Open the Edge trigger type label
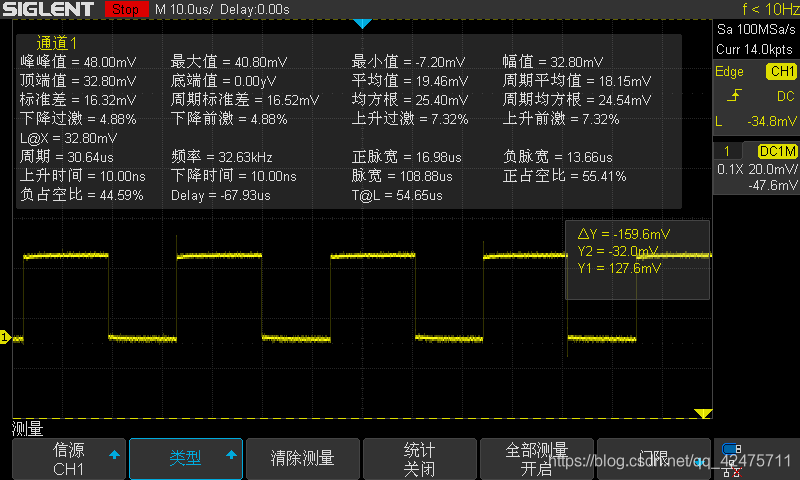Image resolution: width=800 pixels, height=480 pixels. (x=729, y=72)
